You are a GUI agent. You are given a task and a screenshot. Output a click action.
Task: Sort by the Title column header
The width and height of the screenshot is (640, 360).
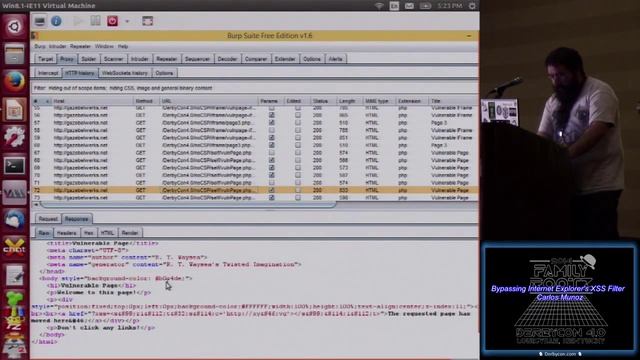coord(453,101)
